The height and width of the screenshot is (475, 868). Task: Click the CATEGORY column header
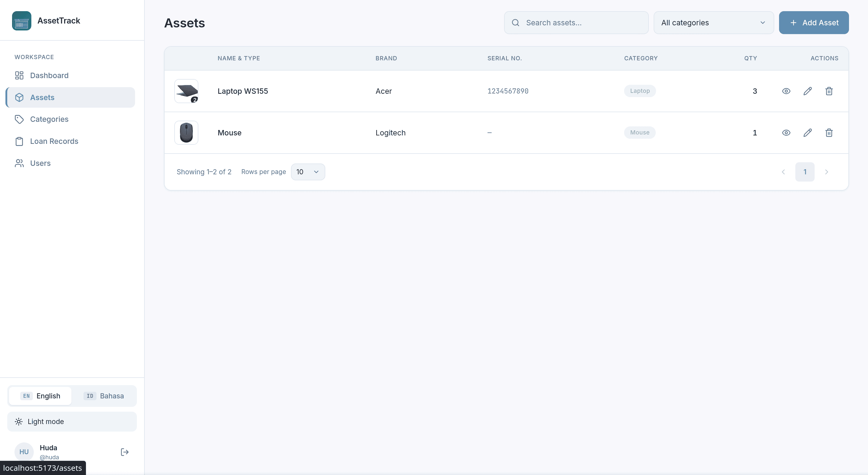pos(641,58)
